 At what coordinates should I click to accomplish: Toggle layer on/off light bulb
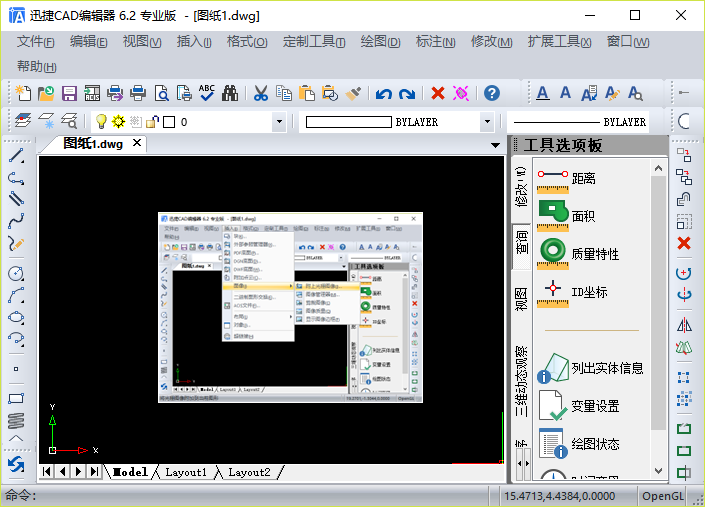click(101, 121)
